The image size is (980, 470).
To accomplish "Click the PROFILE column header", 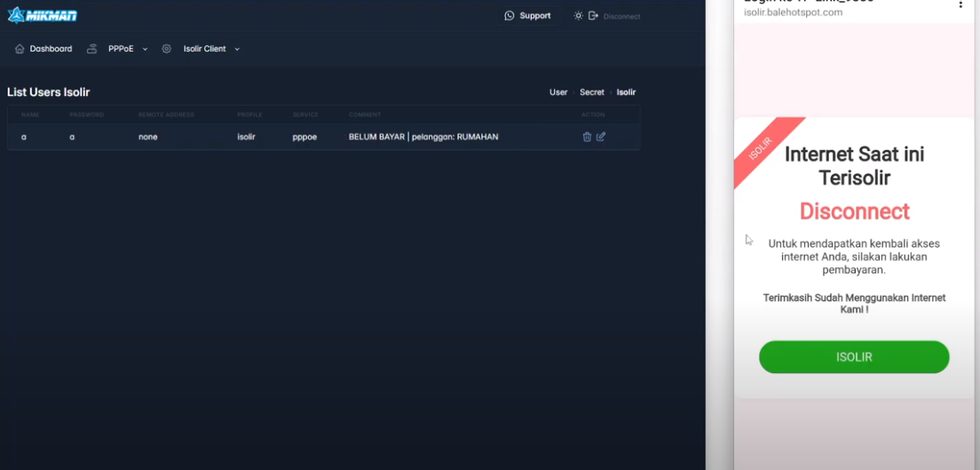I will pyautogui.click(x=249, y=115).
